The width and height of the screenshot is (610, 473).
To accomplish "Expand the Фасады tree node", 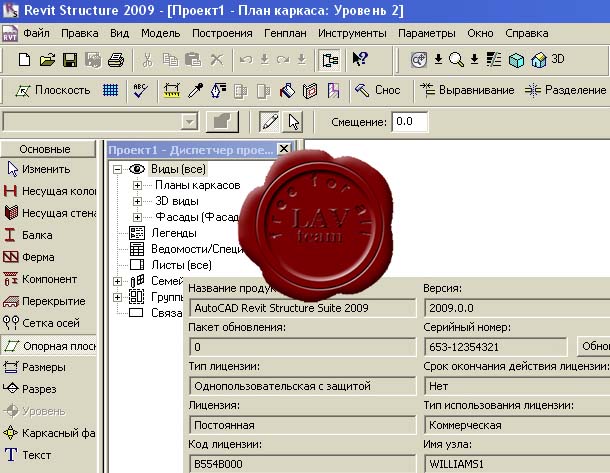I will 137,217.
